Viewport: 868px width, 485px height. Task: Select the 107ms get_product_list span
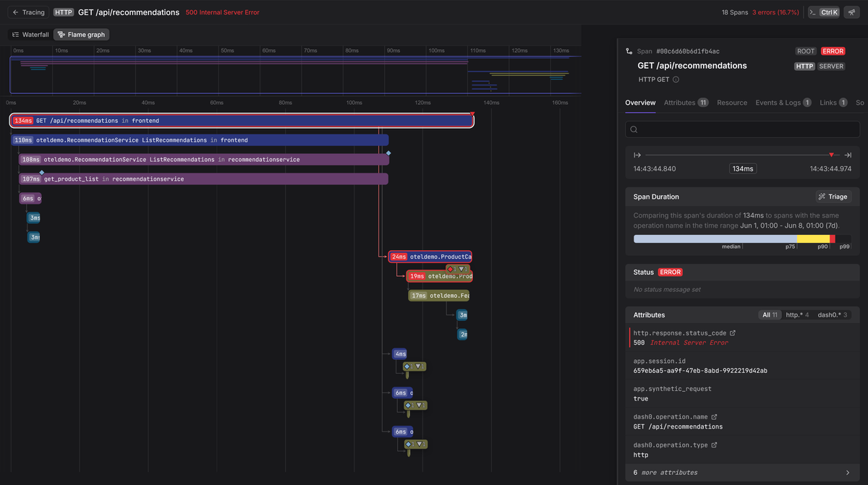(203, 179)
